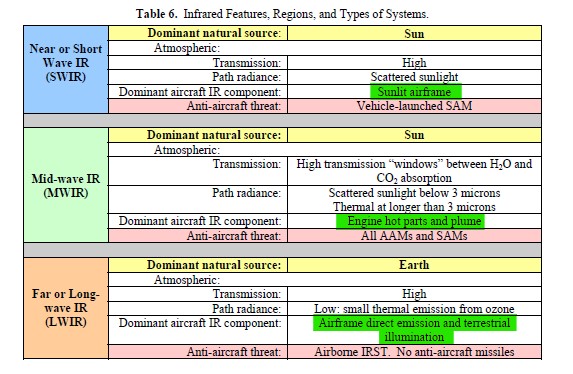Click 'Anti-aircraft threat:' label in LWIR section
Viewport: 573px width, 374px height.
pos(234,352)
